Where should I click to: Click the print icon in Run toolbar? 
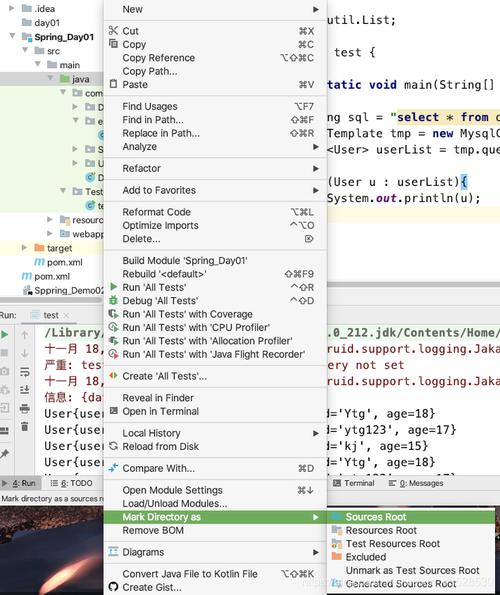pos(24,409)
